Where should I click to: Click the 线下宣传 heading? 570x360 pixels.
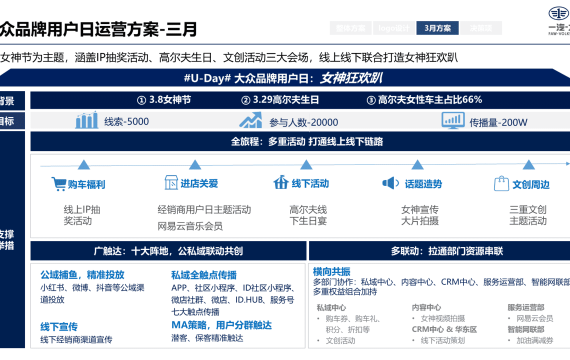tap(59, 327)
